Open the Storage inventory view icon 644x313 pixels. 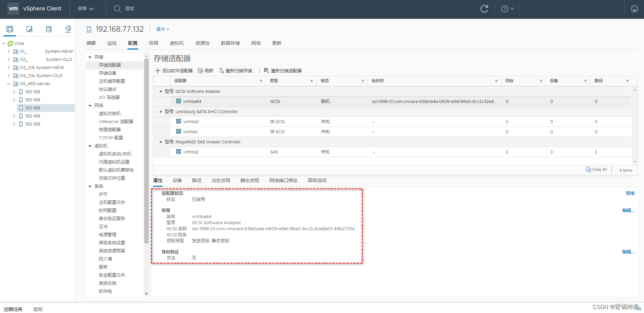[x=49, y=29]
